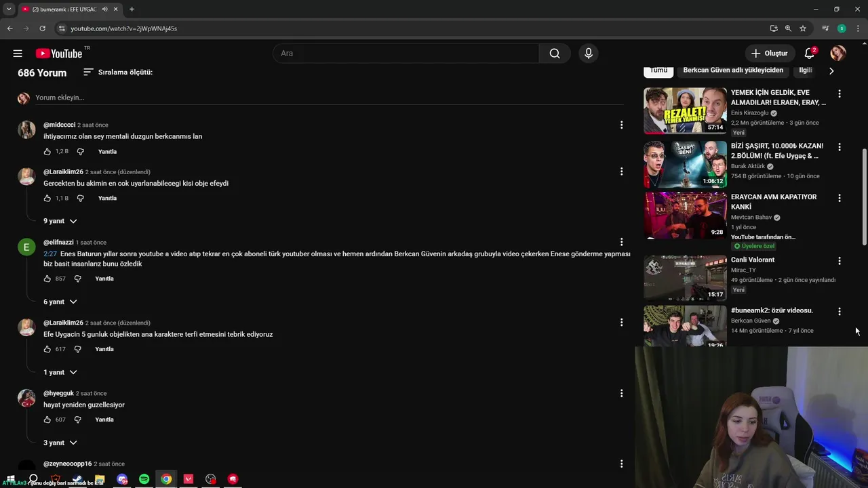Click the 686 Yorum comment count

click(42, 73)
